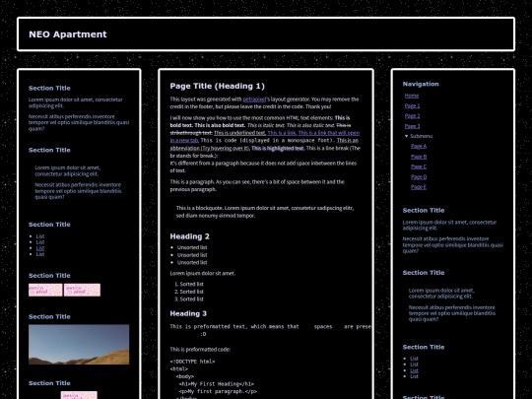The image size is (532, 399).
Task: Click the 'This is a link.' hyperlink
Action: [282, 133]
